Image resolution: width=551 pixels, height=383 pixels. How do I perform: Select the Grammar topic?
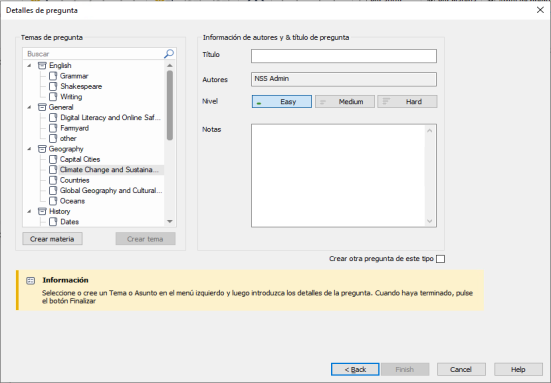click(74, 76)
